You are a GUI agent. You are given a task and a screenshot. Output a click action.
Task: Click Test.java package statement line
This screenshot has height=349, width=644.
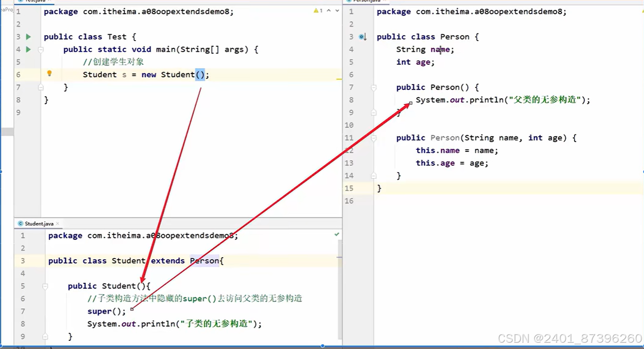point(139,12)
